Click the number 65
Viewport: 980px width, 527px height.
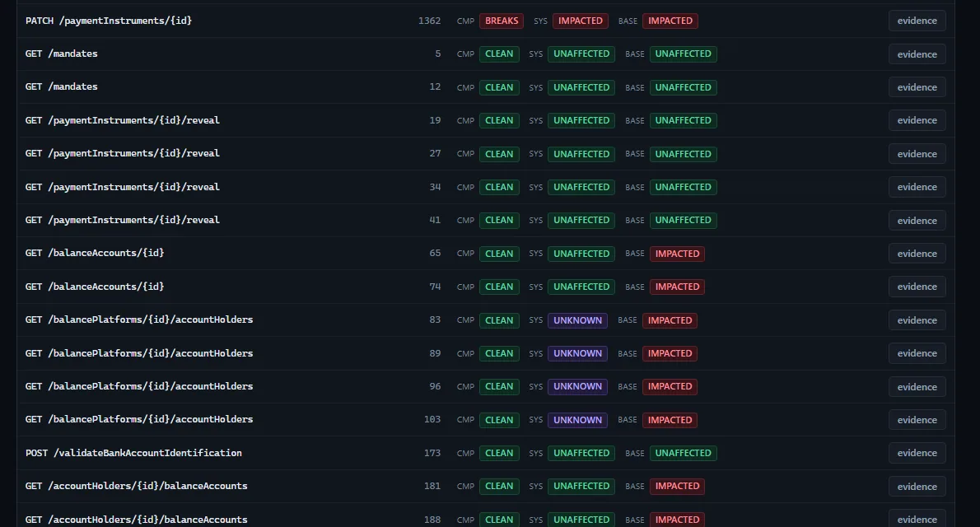coord(435,253)
